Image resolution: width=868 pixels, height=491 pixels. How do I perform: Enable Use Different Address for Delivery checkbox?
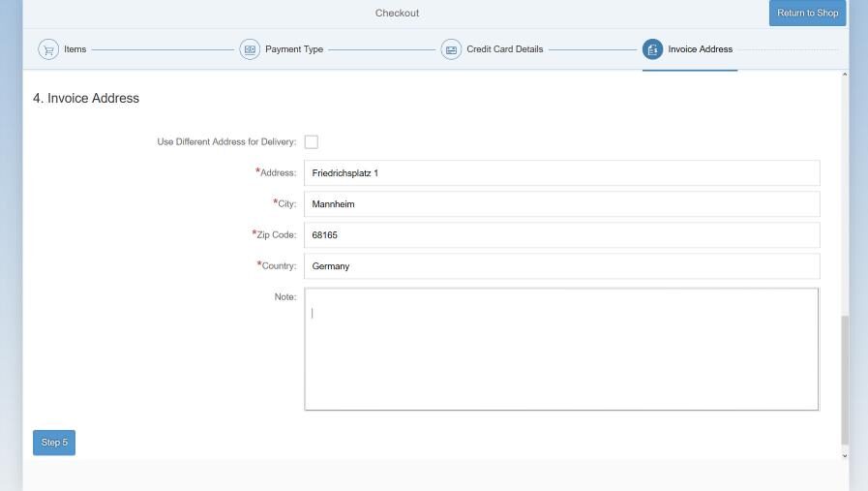[312, 142]
